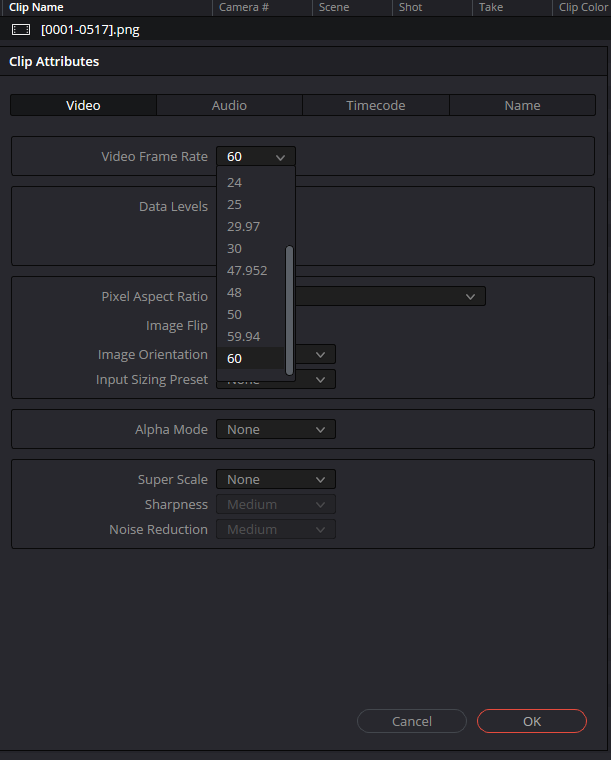Open the Alpha Mode dropdown
The width and height of the screenshot is (611, 760).
[x=276, y=429]
